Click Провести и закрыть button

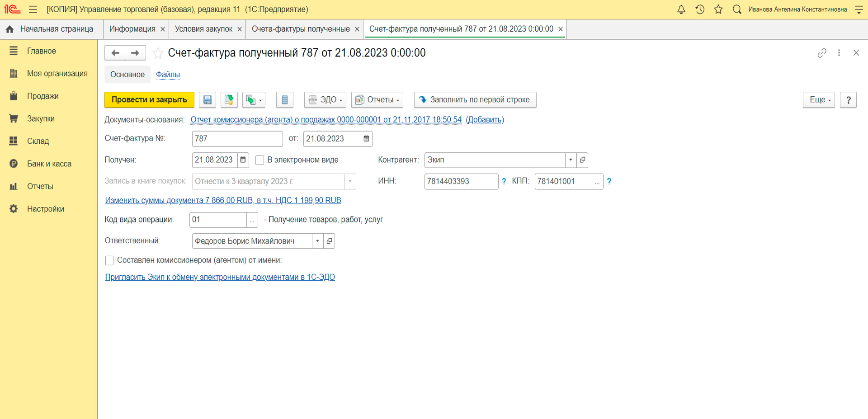tap(149, 100)
